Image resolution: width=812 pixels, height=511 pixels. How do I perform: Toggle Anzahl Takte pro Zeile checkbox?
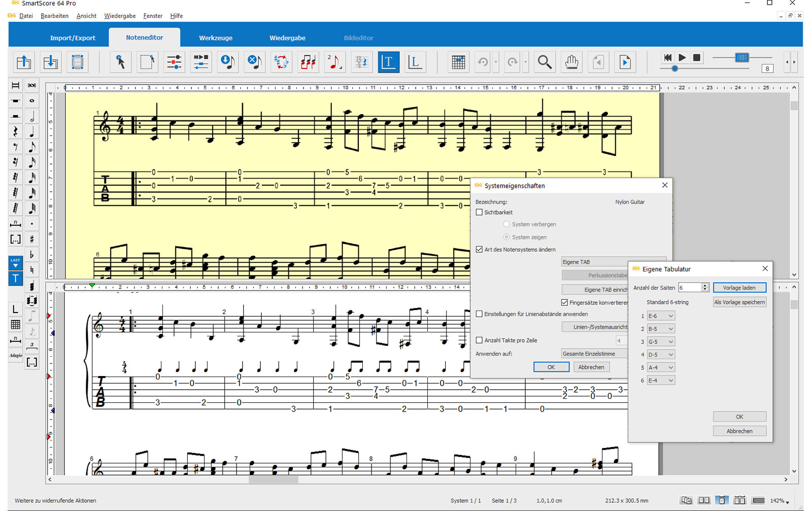[x=479, y=340]
